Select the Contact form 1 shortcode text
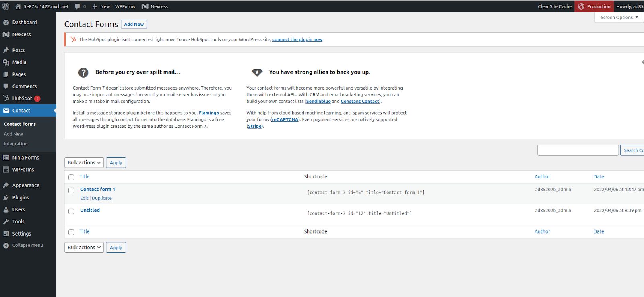This screenshot has width=644, height=297. click(366, 193)
